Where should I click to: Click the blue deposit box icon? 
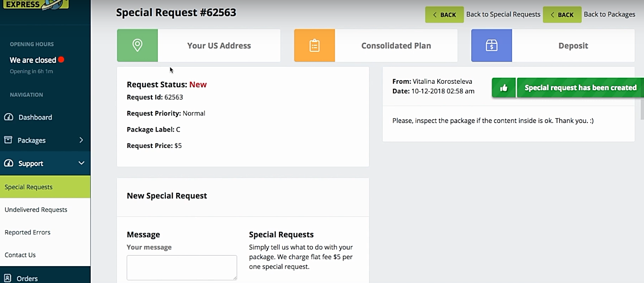click(x=492, y=45)
